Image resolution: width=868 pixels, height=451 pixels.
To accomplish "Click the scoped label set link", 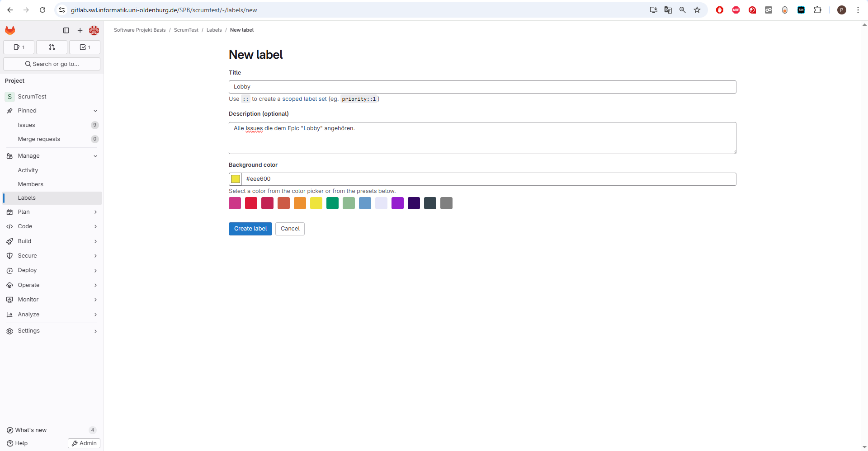I will click(x=304, y=99).
